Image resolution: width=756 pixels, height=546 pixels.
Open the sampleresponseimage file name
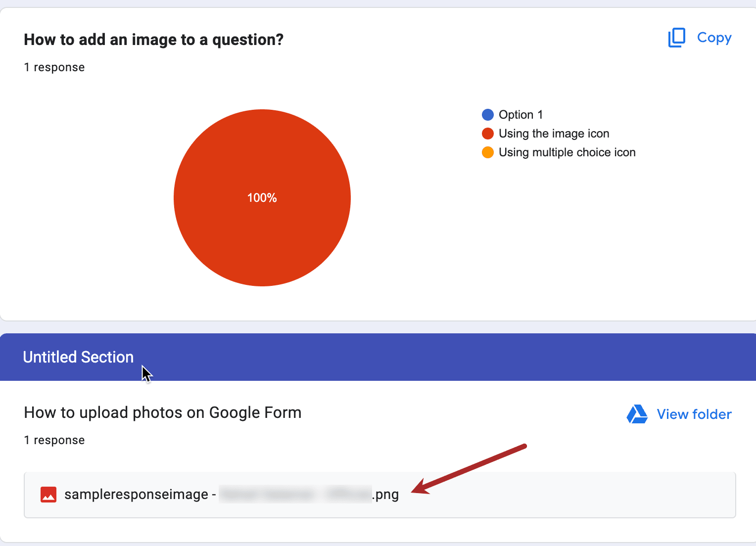coord(136,495)
